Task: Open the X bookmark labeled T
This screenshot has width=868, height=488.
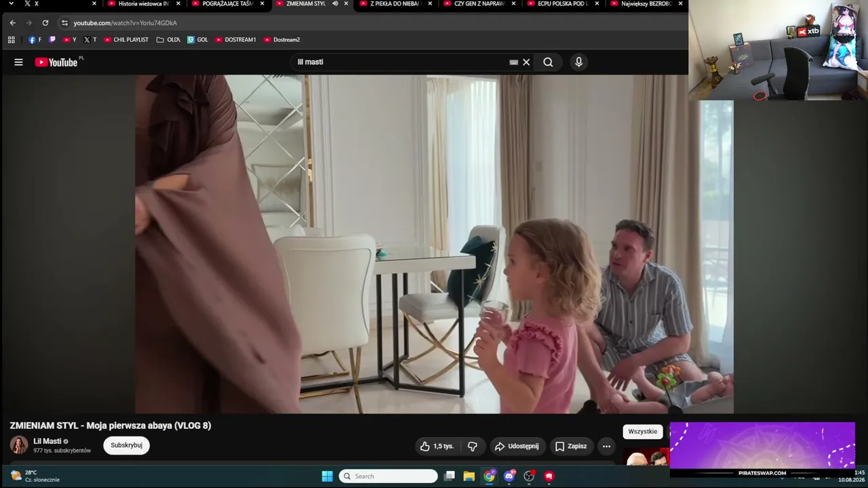Action: pyautogui.click(x=90, y=40)
